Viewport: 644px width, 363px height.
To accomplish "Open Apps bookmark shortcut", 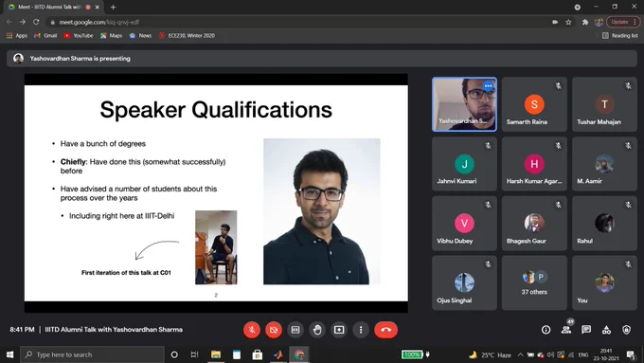I will [17, 36].
